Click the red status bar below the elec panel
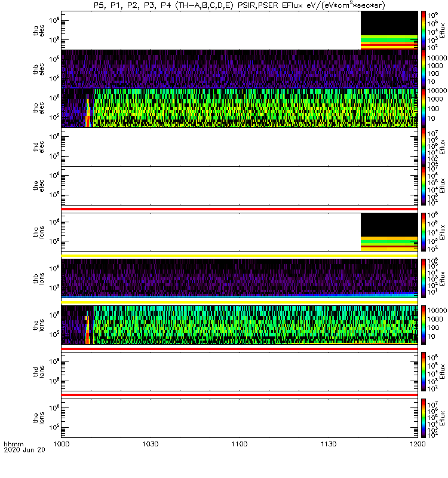 click(240, 209)
